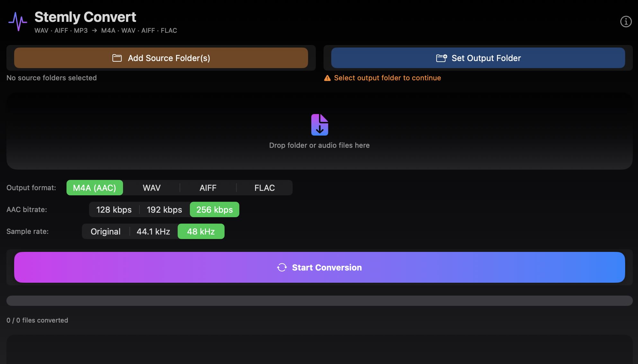Viewport: 638px width, 364px height.
Task: Click the 'Output format:' label
Action: click(x=31, y=188)
